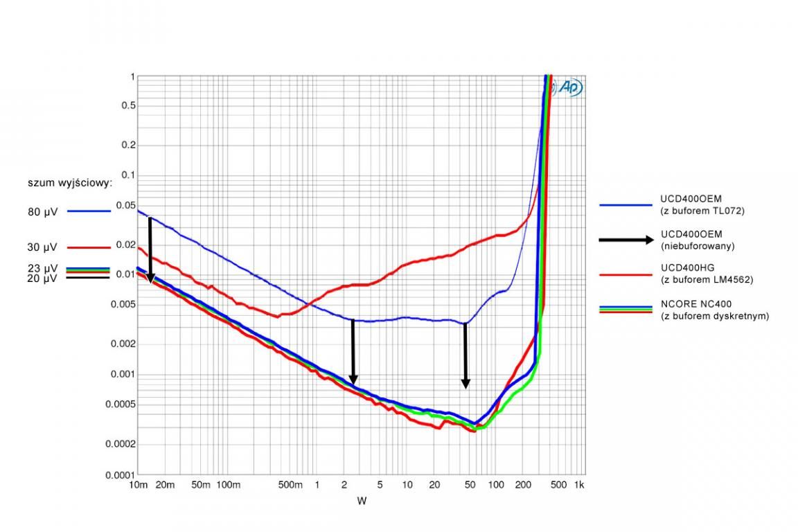Viewport: 798px width, 532px height.
Task: Click the '200' x-axis label
Action: 523,485
